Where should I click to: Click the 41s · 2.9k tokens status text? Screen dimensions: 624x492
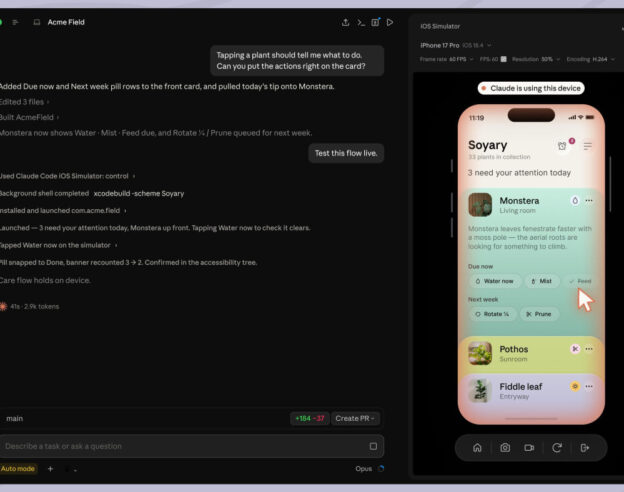[x=35, y=307]
